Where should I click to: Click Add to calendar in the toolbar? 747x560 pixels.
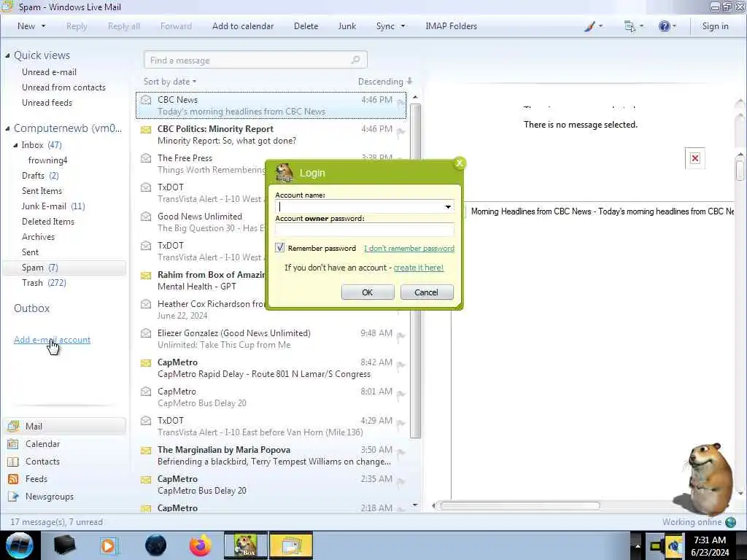[243, 26]
